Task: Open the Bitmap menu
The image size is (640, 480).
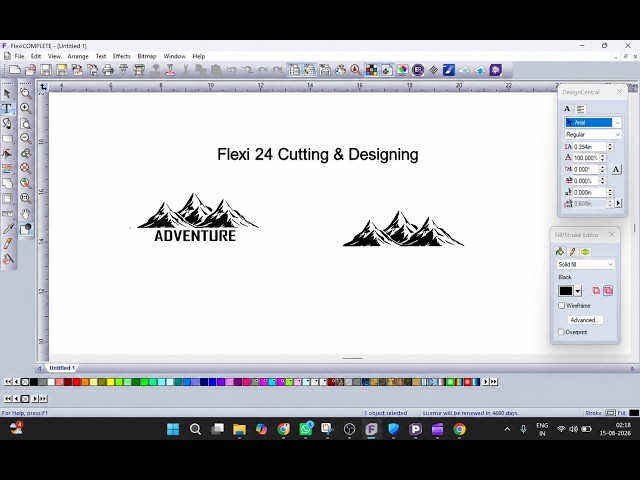Action: coord(147,56)
